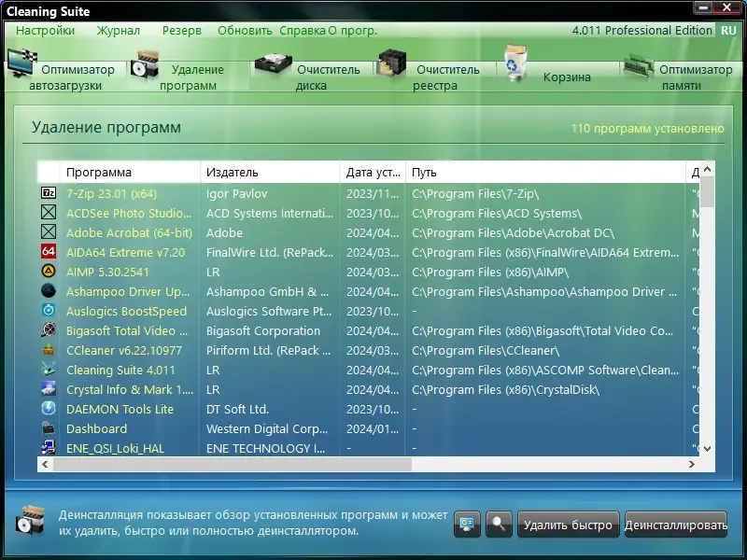
Task: Click the 7-Zip program icon
Action: tap(49, 193)
